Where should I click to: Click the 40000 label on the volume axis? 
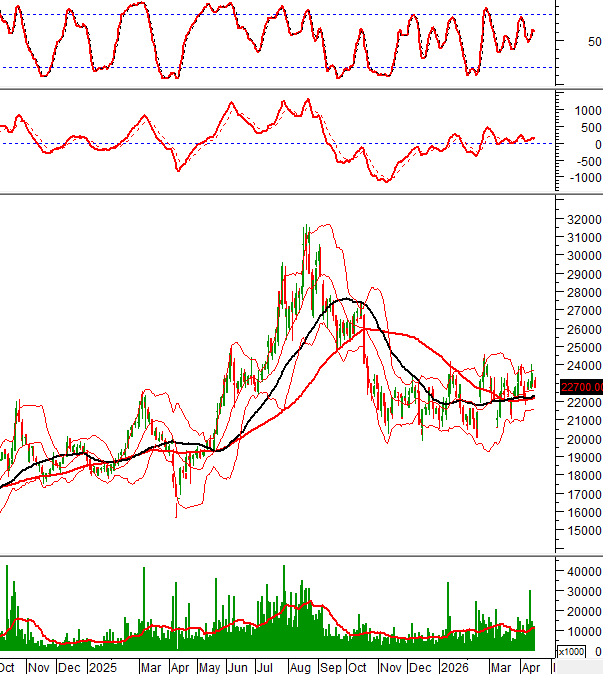coord(583,570)
